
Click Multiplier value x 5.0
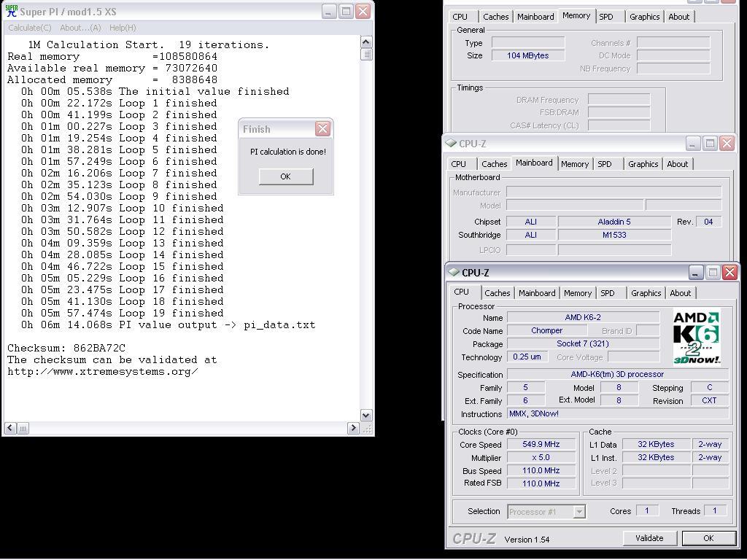click(x=541, y=458)
